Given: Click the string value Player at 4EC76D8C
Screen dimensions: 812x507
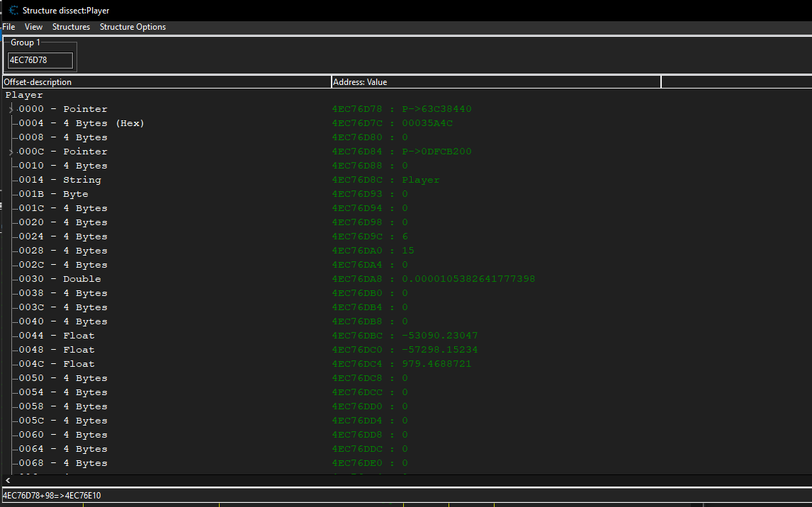Looking at the screenshot, I should [420, 180].
